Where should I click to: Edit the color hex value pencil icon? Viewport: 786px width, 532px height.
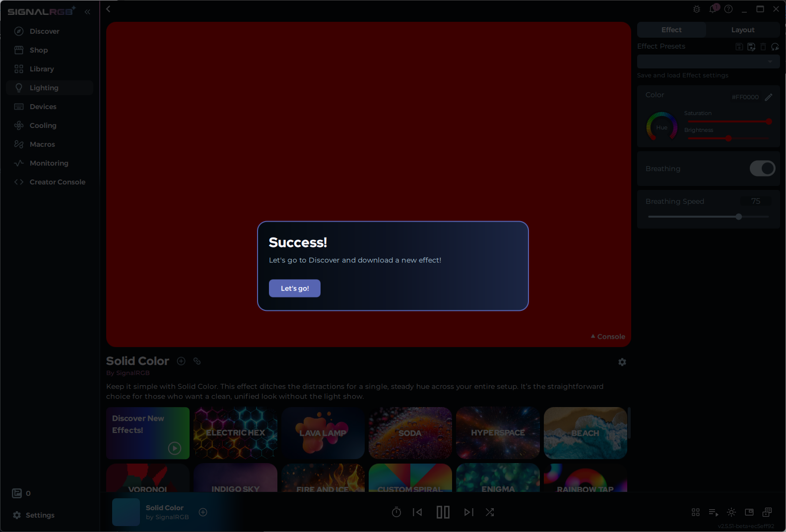tap(769, 97)
